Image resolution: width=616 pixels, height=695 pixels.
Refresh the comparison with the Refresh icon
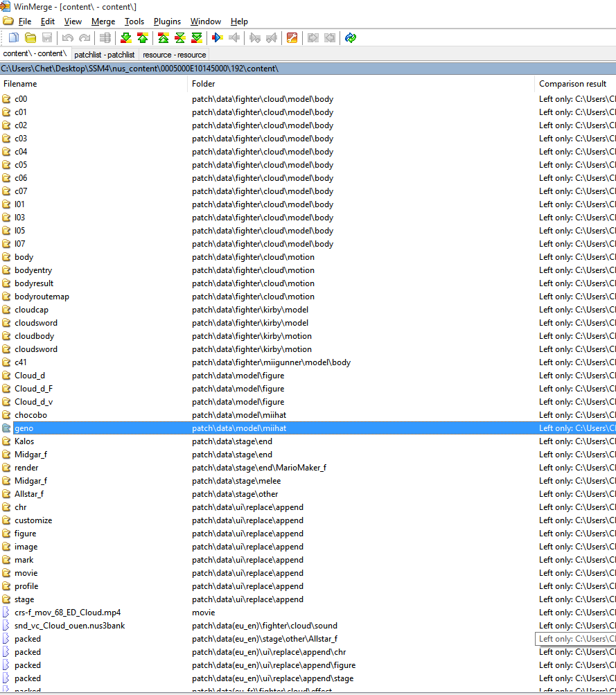(350, 37)
